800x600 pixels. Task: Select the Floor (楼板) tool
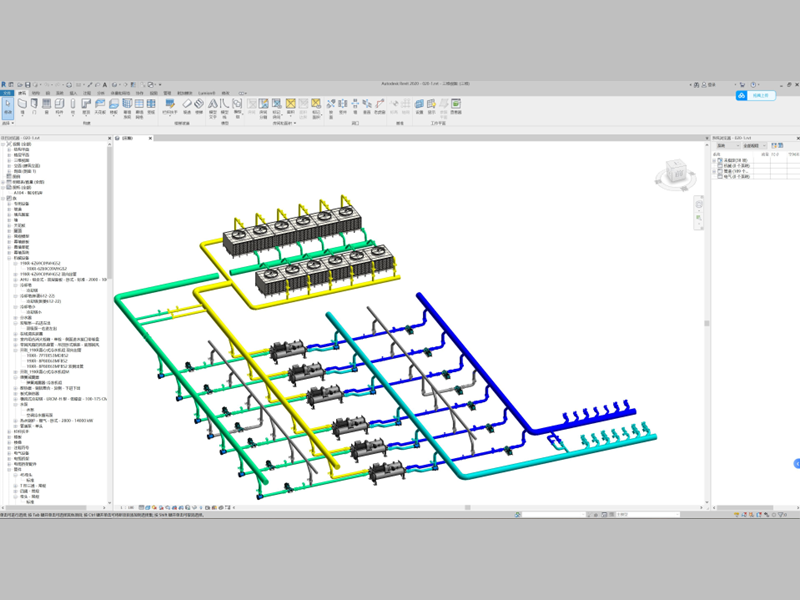(114, 106)
